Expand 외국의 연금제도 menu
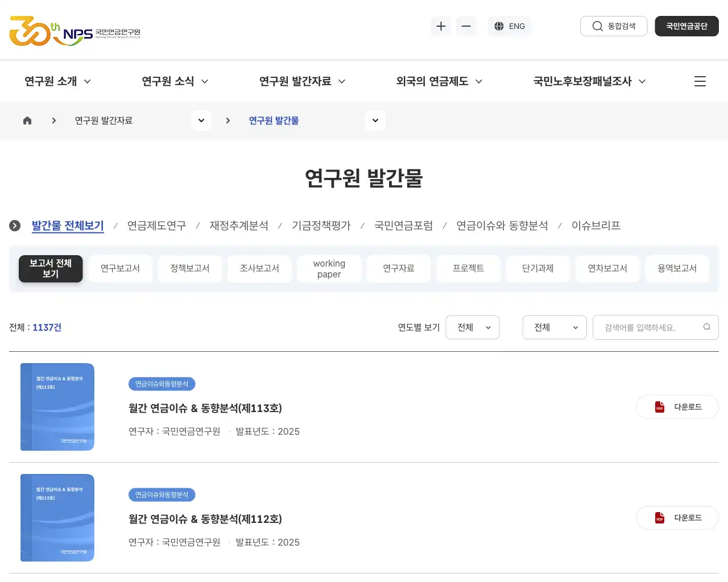The height and width of the screenshot is (582, 728). click(439, 81)
